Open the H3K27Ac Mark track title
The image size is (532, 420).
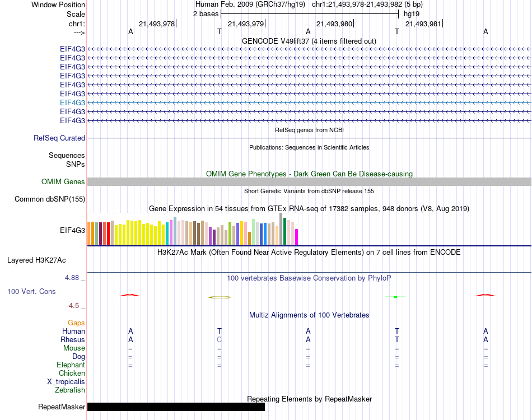pos(309,253)
